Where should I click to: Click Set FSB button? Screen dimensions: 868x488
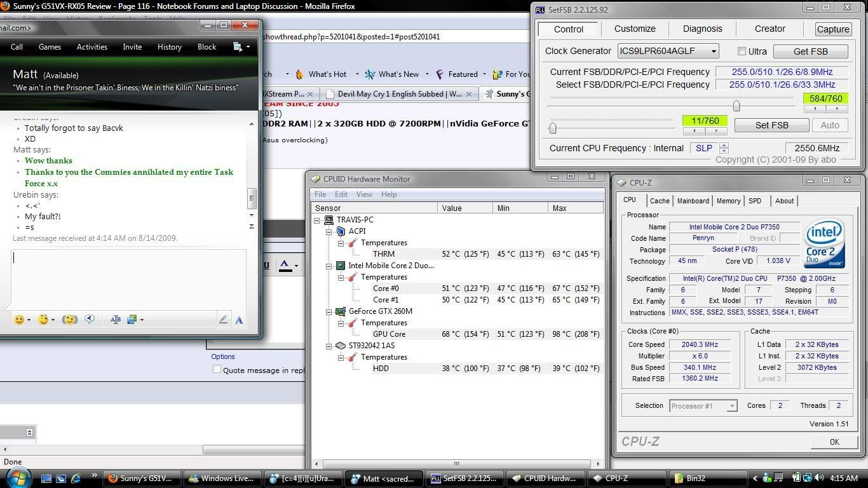pyautogui.click(x=771, y=125)
